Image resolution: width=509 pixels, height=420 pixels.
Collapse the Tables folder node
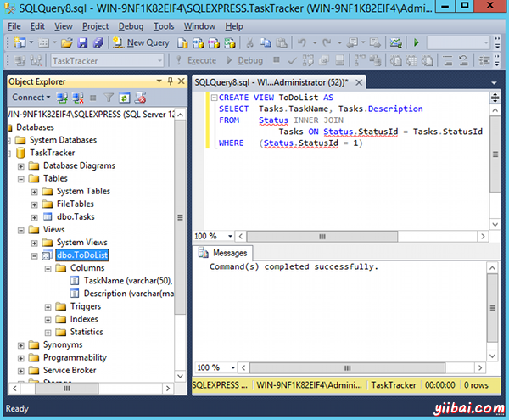pyautogui.click(x=22, y=178)
